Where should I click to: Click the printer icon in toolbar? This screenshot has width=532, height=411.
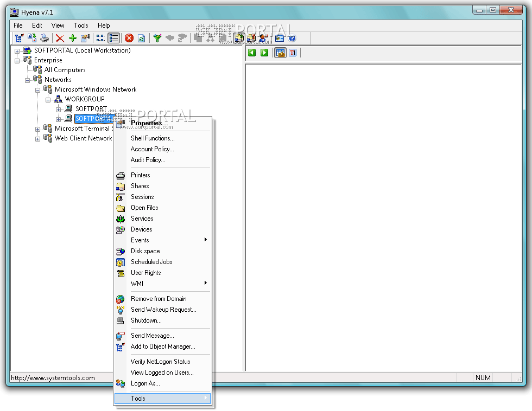click(45, 38)
